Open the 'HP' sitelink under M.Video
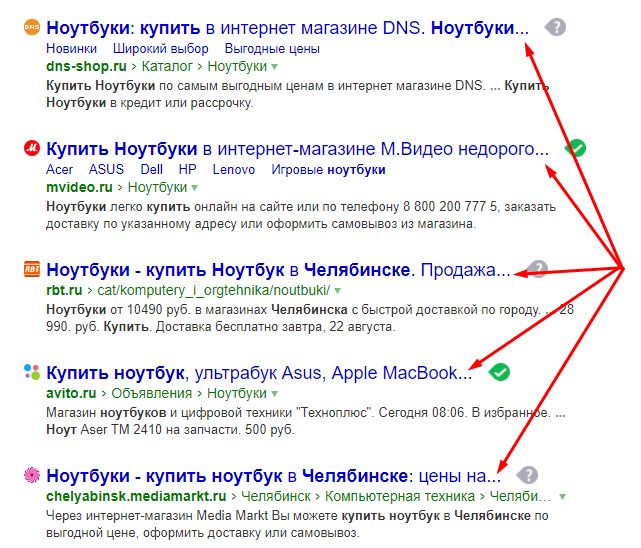The width and height of the screenshot is (641, 548). click(187, 169)
